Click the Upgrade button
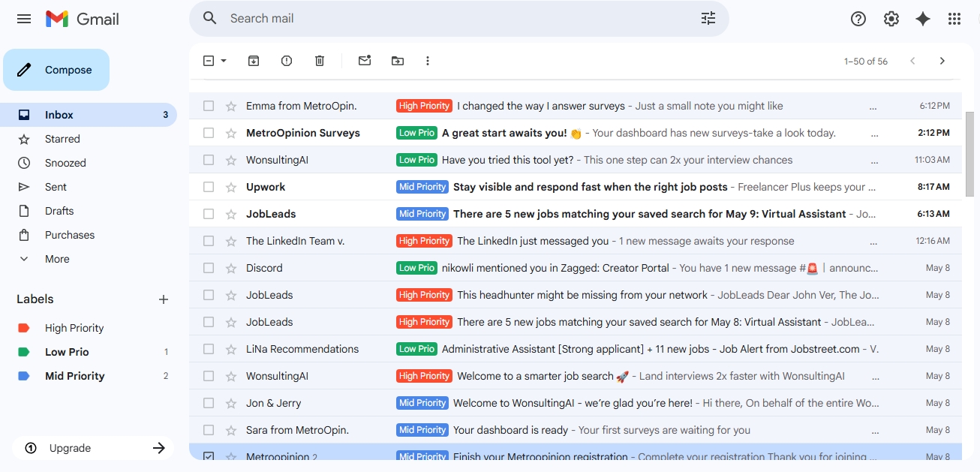Image resolution: width=980 pixels, height=472 pixels. pos(93,448)
